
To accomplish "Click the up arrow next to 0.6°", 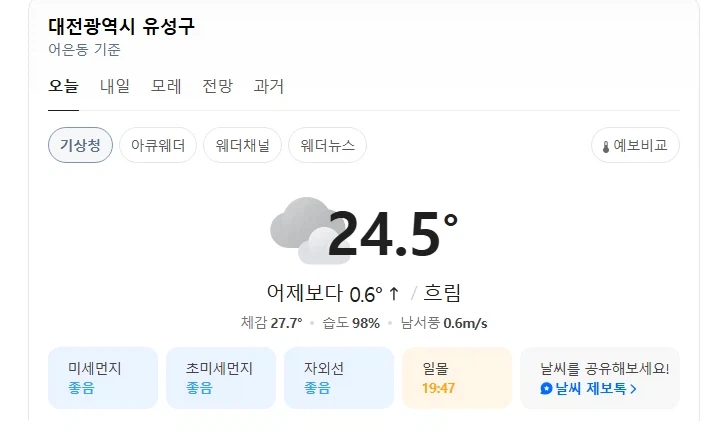I will pyautogui.click(x=394, y=294).
